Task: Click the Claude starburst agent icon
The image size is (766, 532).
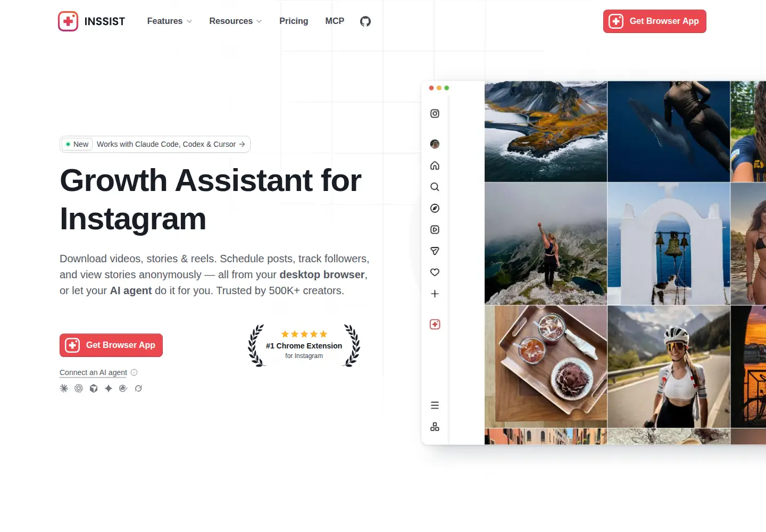Action: coord(64,388)
